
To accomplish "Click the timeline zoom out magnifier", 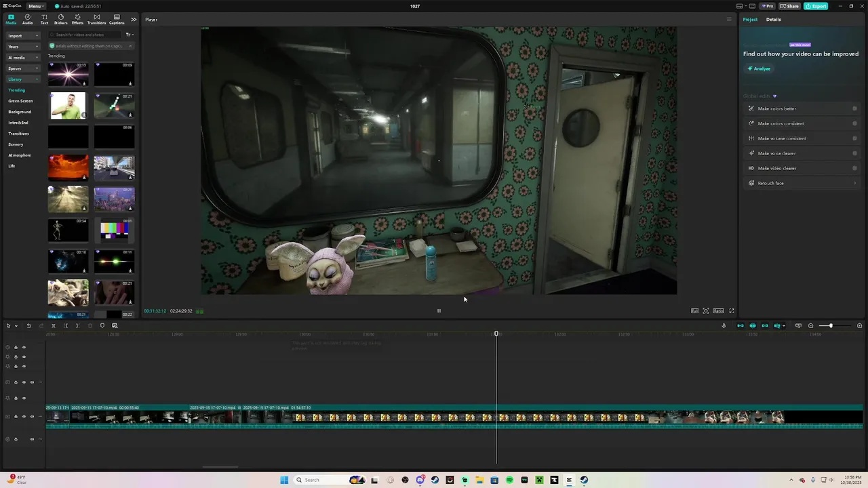I will coord(811,326).
